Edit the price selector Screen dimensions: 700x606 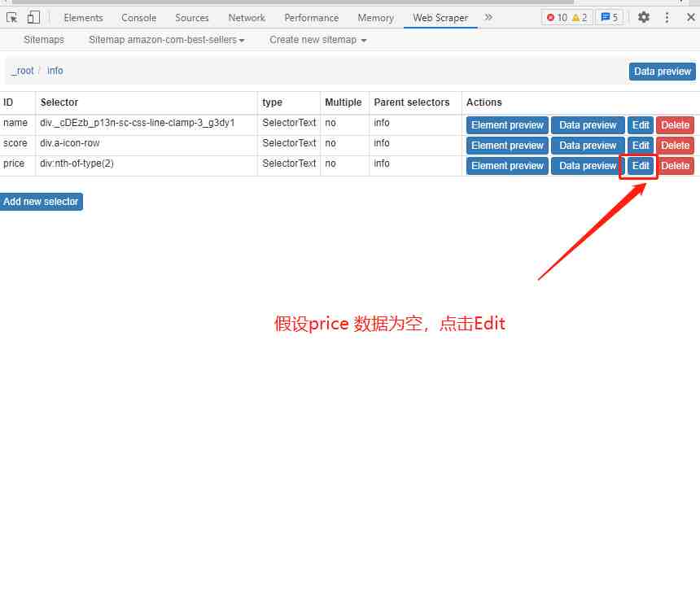click(x=641, y=166)
